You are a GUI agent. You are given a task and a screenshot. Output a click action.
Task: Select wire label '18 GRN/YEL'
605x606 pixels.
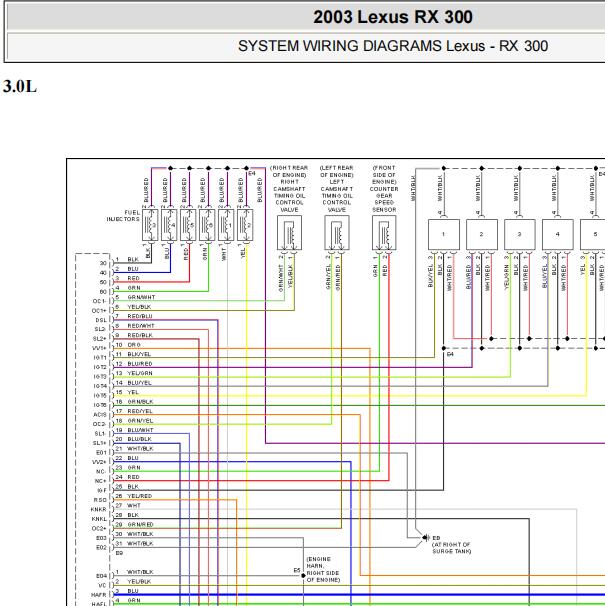(x=134, y=420)
